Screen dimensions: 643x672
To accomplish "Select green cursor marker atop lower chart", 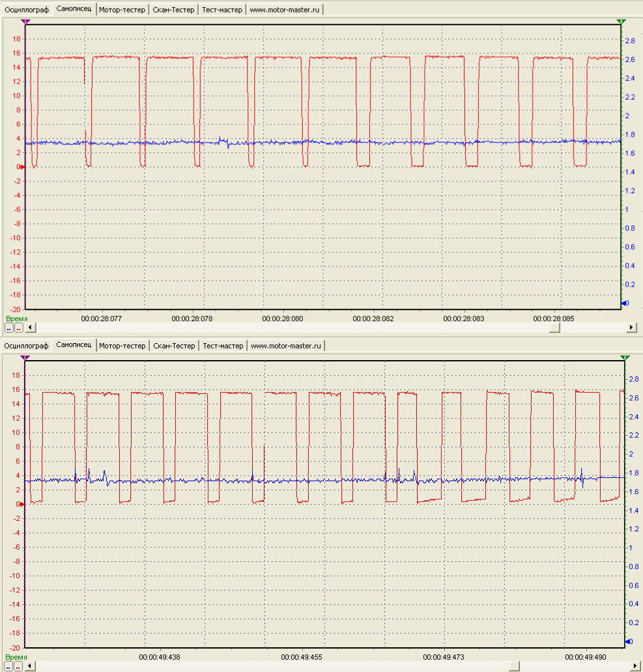I will 625,357.
